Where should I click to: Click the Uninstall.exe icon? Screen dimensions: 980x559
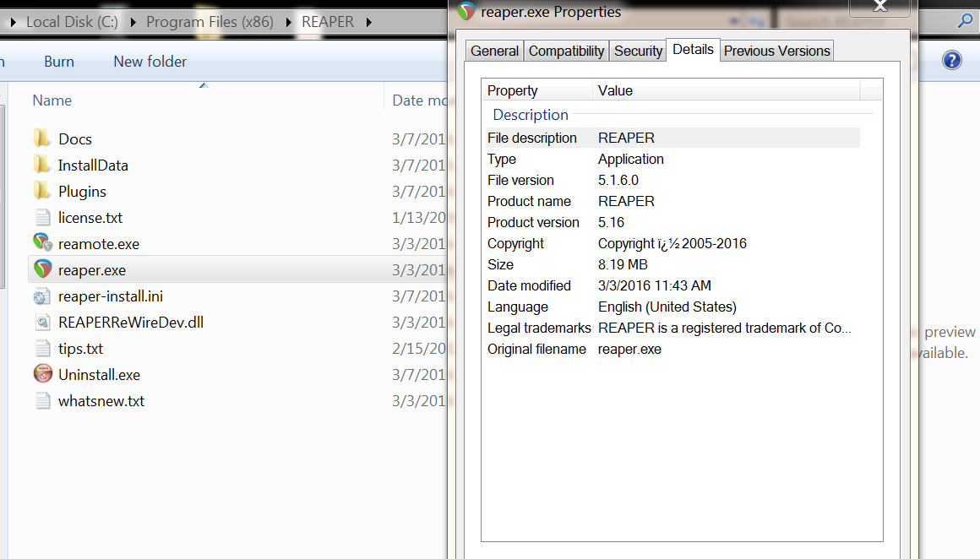pos(42,373)
